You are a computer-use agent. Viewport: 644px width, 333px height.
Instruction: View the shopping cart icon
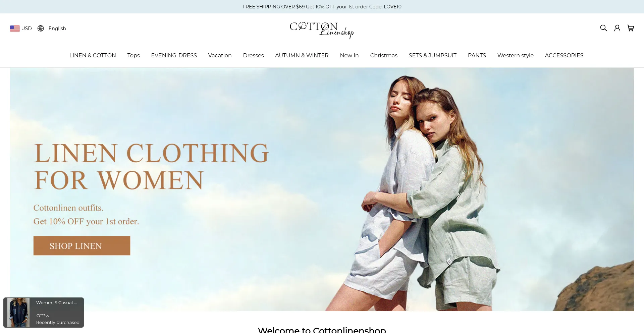[x=631, y=28]
